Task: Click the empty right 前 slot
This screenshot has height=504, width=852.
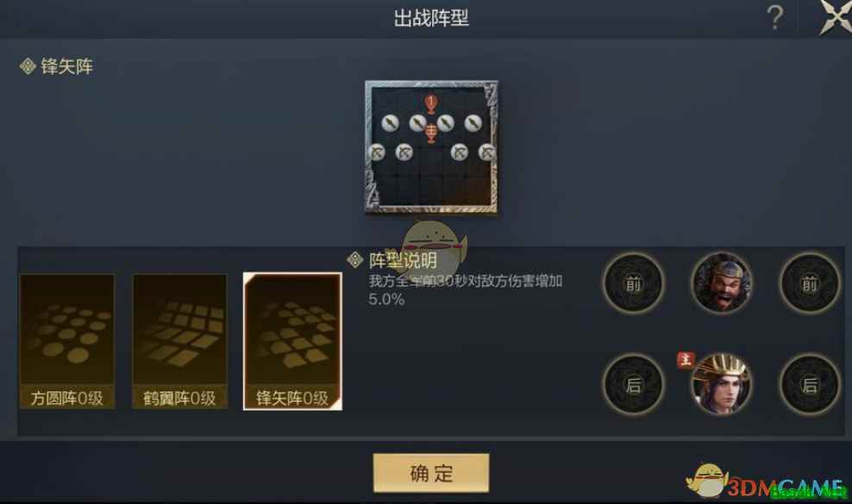Action: click(810, 283)
